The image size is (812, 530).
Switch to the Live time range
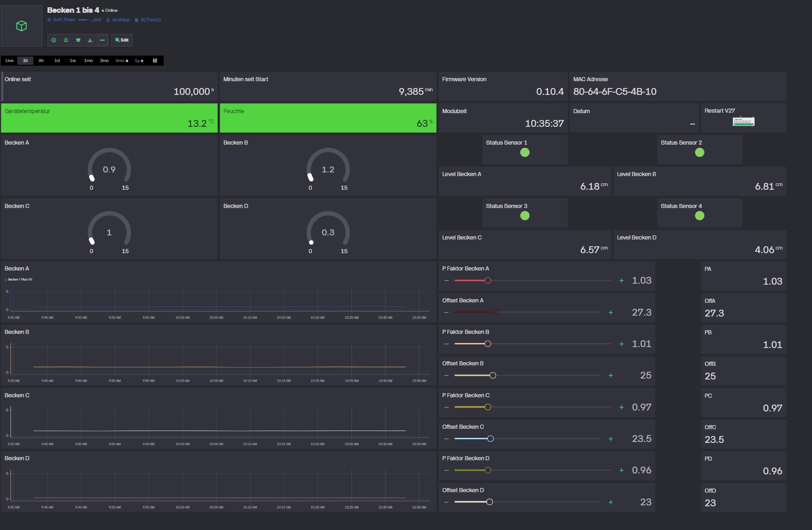pos(10,61)
